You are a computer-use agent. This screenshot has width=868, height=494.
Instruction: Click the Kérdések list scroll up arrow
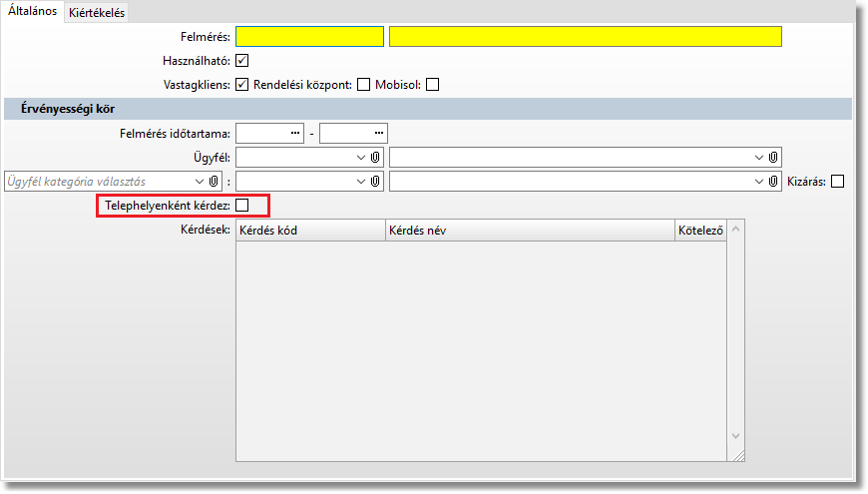[735, 229]
